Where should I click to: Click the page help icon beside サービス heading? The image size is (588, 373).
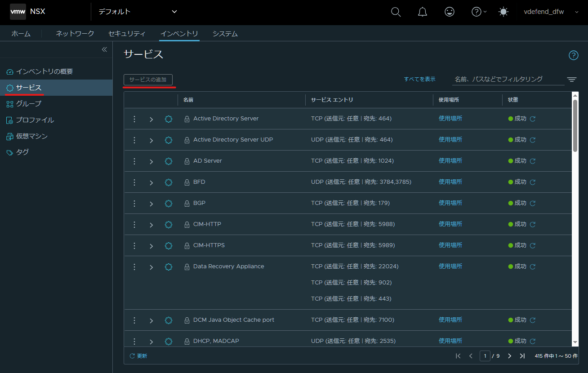[574, 55]
